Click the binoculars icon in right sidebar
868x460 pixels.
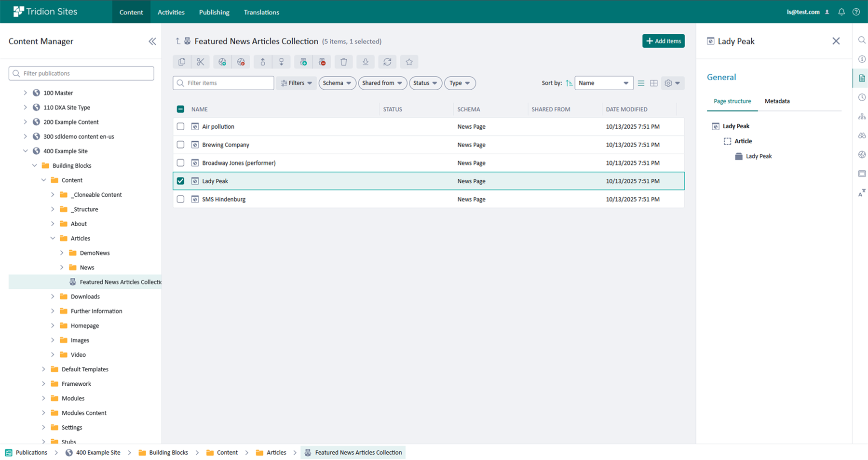[x=862, y=135]
